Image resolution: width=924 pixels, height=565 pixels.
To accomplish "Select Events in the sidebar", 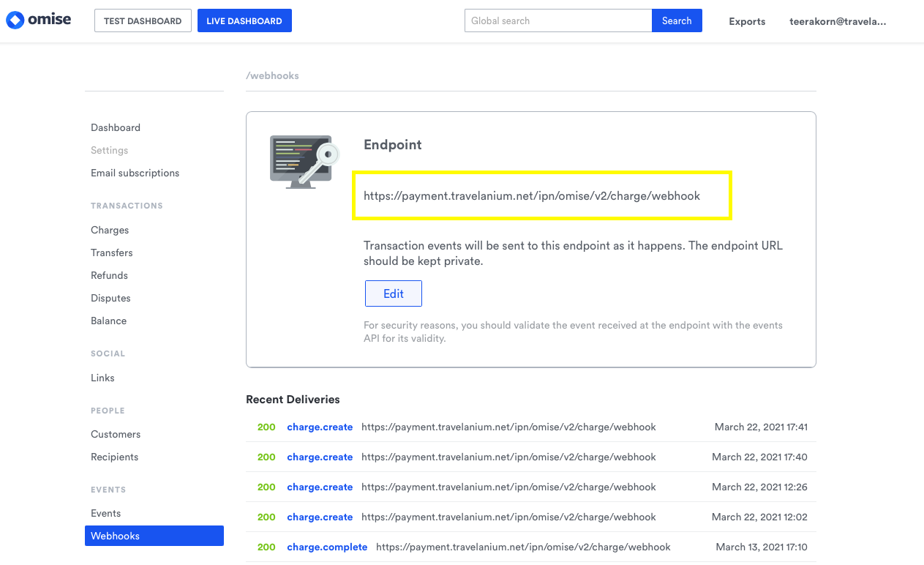I will pos(105,513).
